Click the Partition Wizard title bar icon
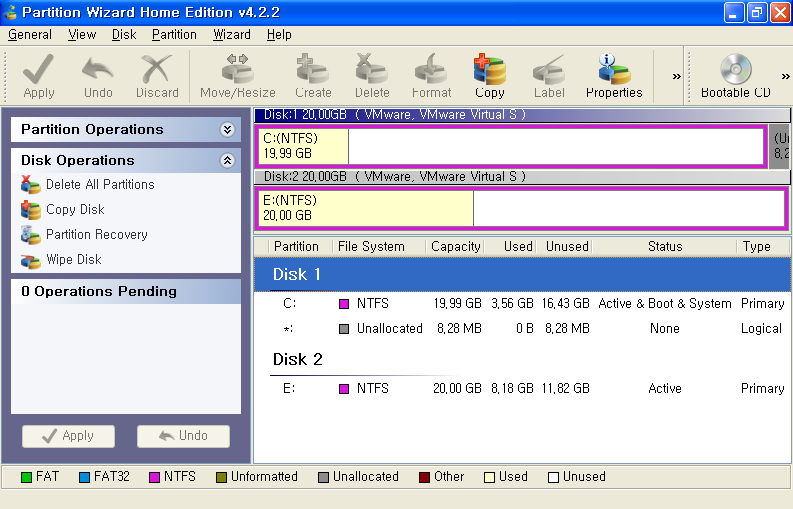 coord(10,12)
